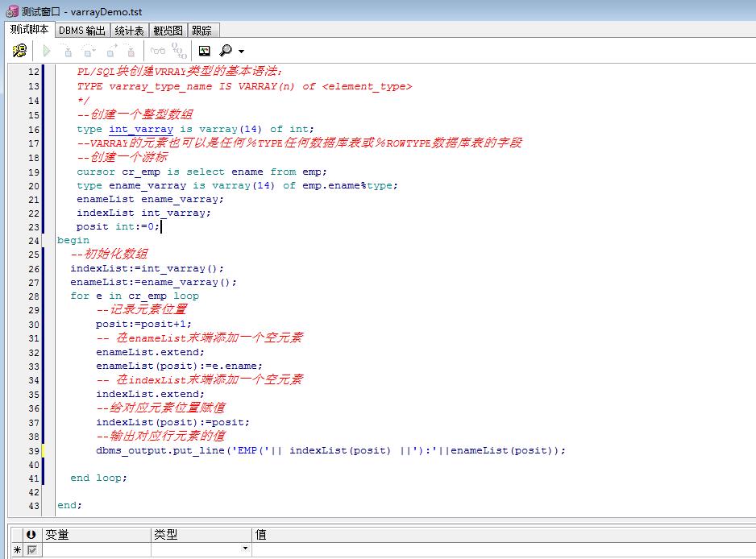The width and height of the screenshot is (756, 559).
Task: Click 'end loop;' on line 41
Action: pos(98,478)
